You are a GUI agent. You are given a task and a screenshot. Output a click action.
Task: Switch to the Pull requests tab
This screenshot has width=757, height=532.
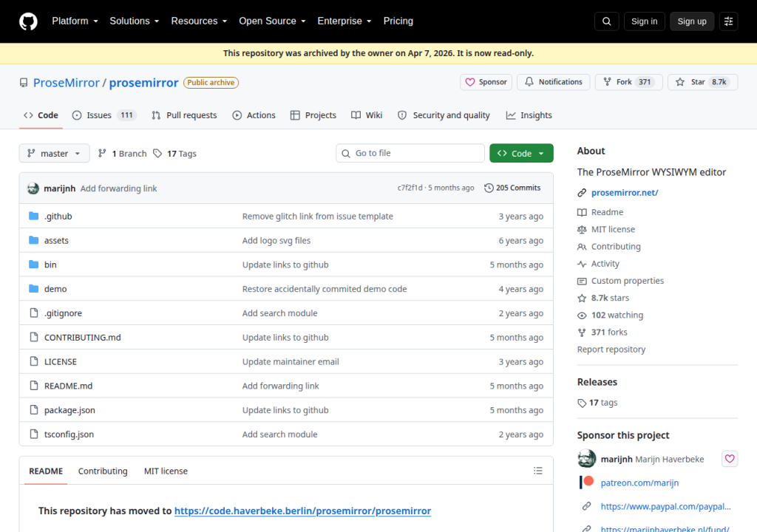184,115
